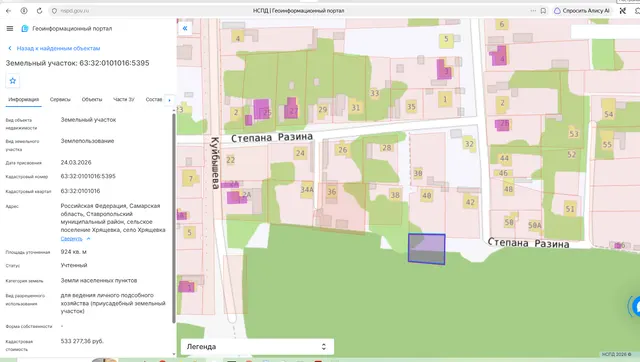
Task: Click the cadastral cost 533 277,36 руб.
Action: click(82, 341)
